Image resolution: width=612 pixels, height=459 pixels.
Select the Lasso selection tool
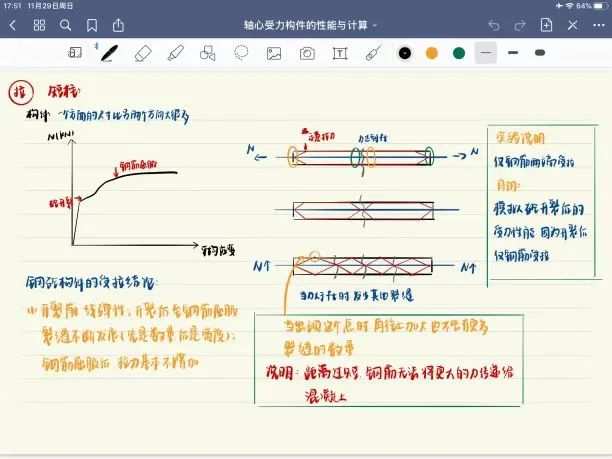point(241,53)
